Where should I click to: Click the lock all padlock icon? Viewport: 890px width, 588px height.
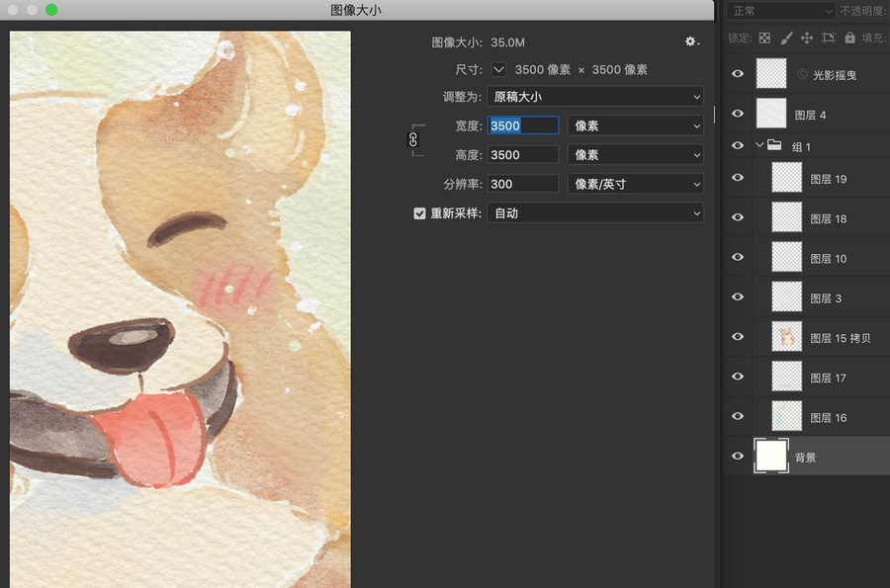coord(849,38)
